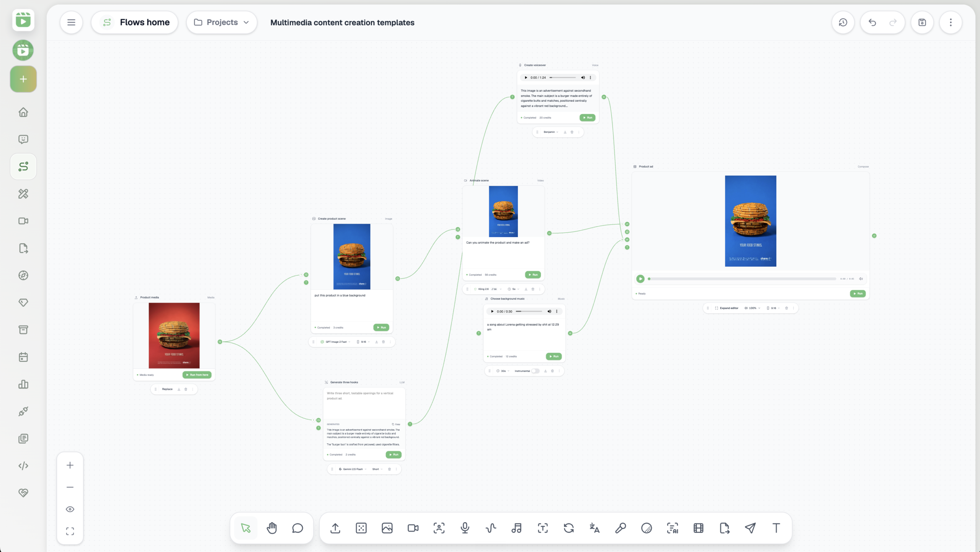Add a music note node
980x552 pixels.
[x=516, y=528]
